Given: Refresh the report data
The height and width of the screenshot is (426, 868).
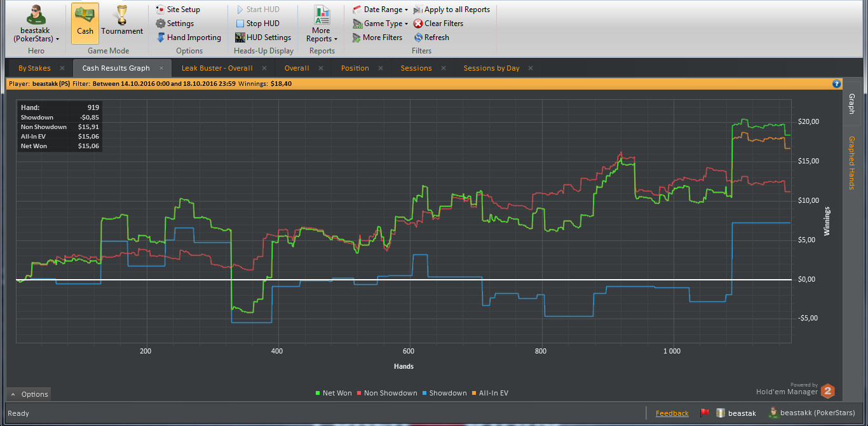Looking at the screenshot, I should [x=431, y=38].
